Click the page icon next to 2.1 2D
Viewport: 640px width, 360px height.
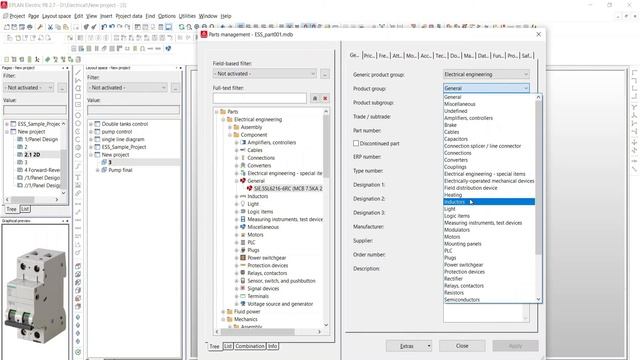(x=20, y=155)
